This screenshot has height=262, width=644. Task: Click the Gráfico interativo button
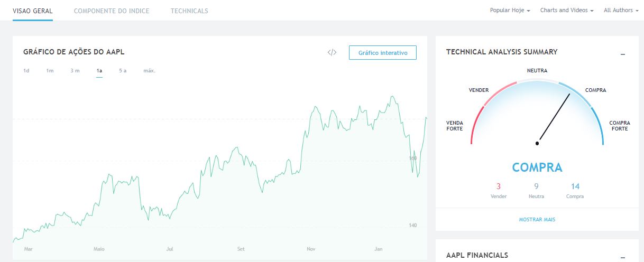point(383,53)
